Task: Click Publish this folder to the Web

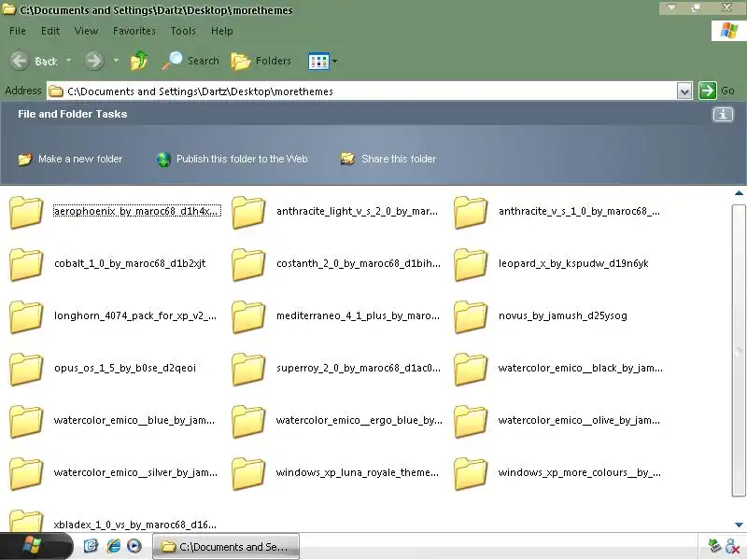Action: (x=232, y=159)
